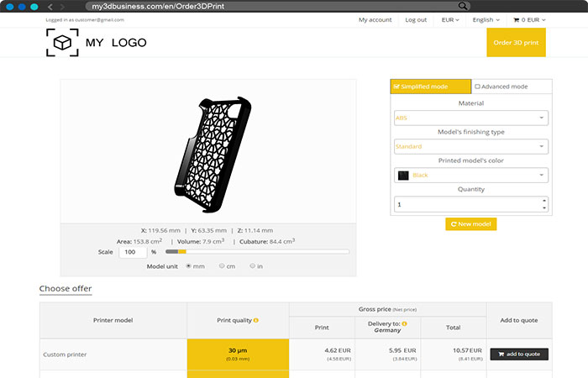The height and width of the screenshot is (378, 588).
Task: Open the Printed model's color dropdown
Action: (x=471, y=175)
